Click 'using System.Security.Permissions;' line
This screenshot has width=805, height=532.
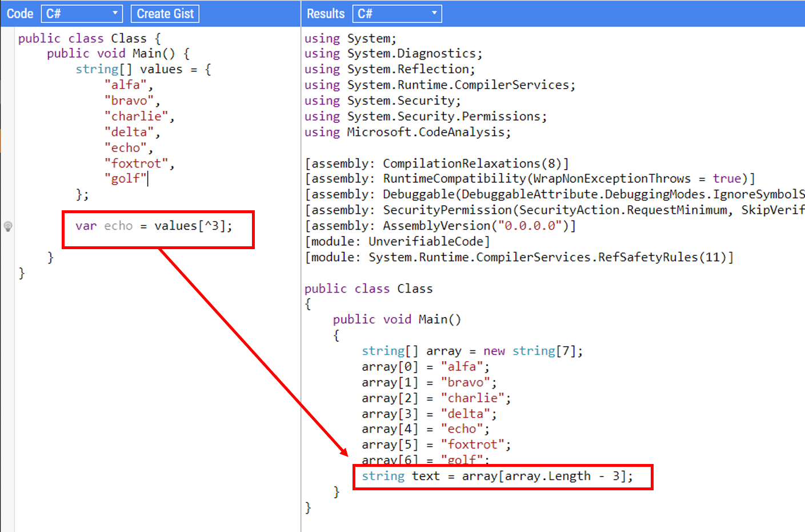426,116
